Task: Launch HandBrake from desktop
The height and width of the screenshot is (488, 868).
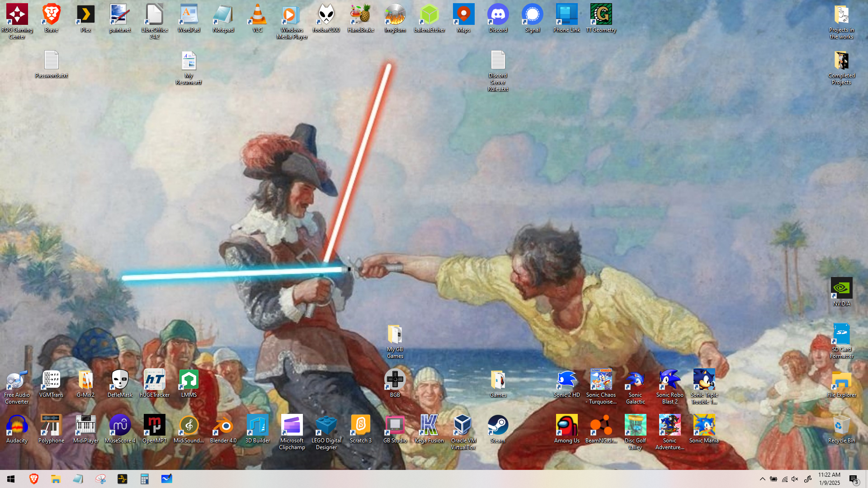Action: pos(360,18)
